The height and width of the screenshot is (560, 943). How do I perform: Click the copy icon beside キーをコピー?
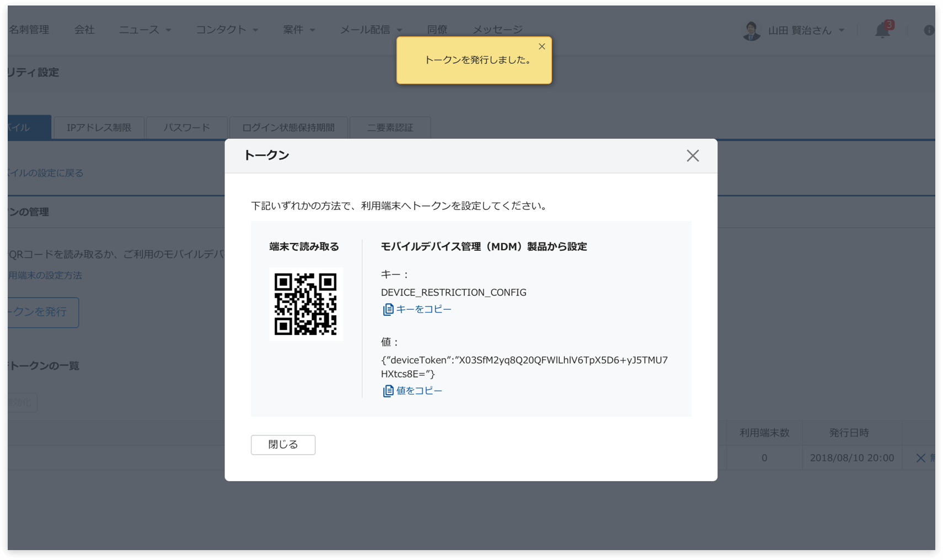(388, 310)
